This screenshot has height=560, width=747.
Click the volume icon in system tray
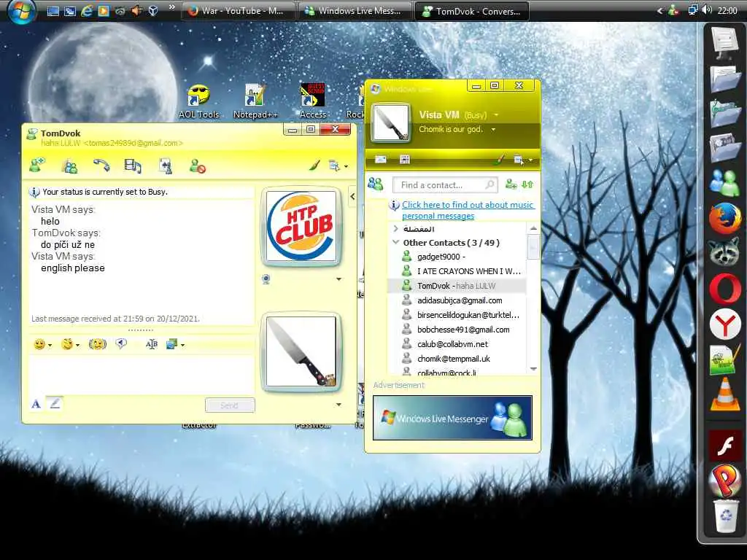pos(707,10)
